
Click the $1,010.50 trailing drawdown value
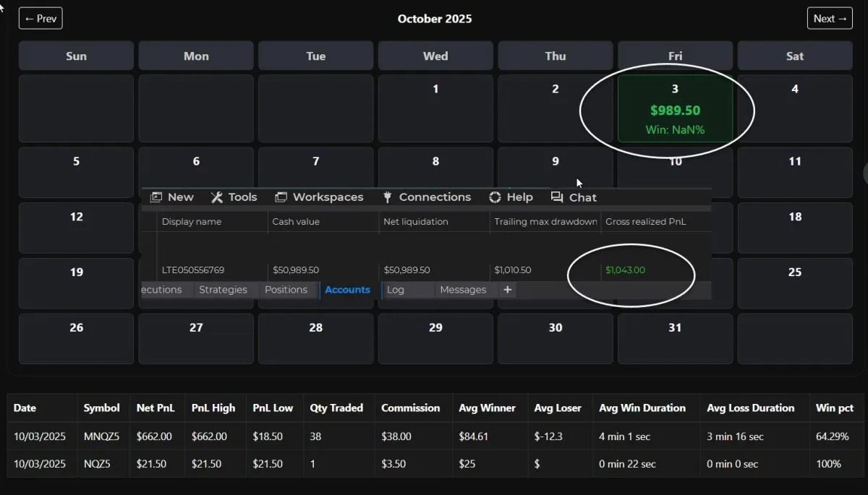pos(513,270)
